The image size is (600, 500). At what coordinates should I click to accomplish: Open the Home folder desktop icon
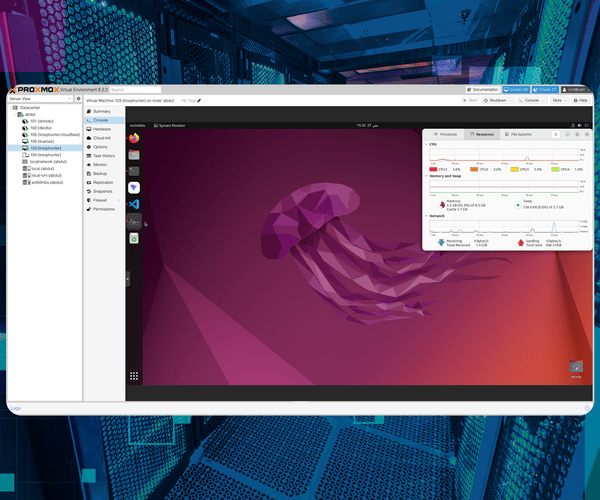point(576,367)
